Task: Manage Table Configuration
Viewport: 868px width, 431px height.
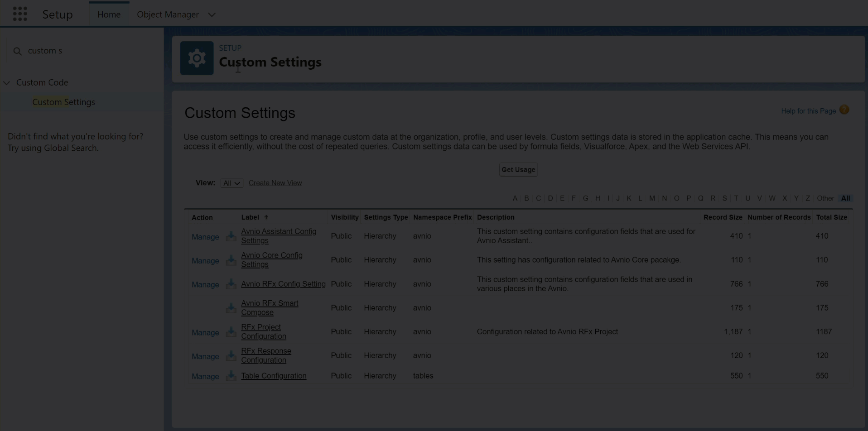Action: 205,377
